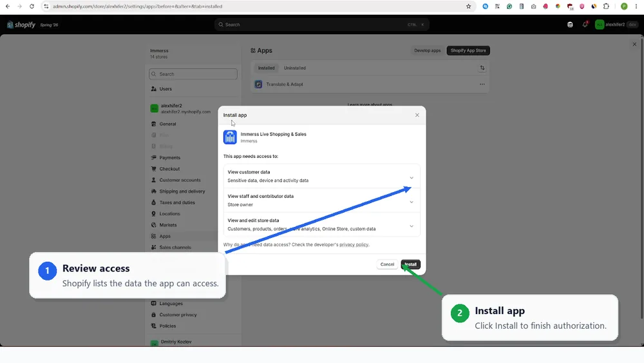Open the Sidekick assistant icon in top bar

tap(570, 25)
